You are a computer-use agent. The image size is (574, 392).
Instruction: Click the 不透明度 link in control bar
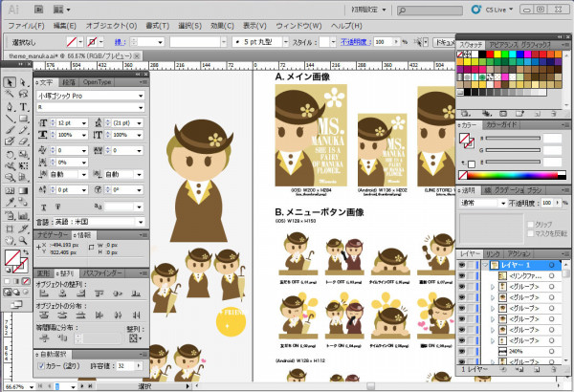[353, 42]
